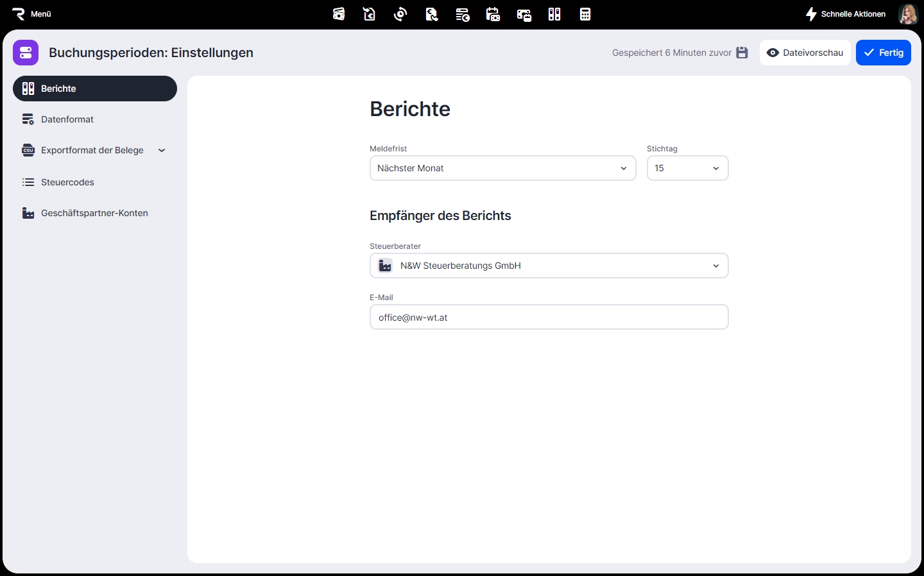Open the calculator icon in top bar
The height and width of the screenshot is (576, 924).
(x=585, y=14)
